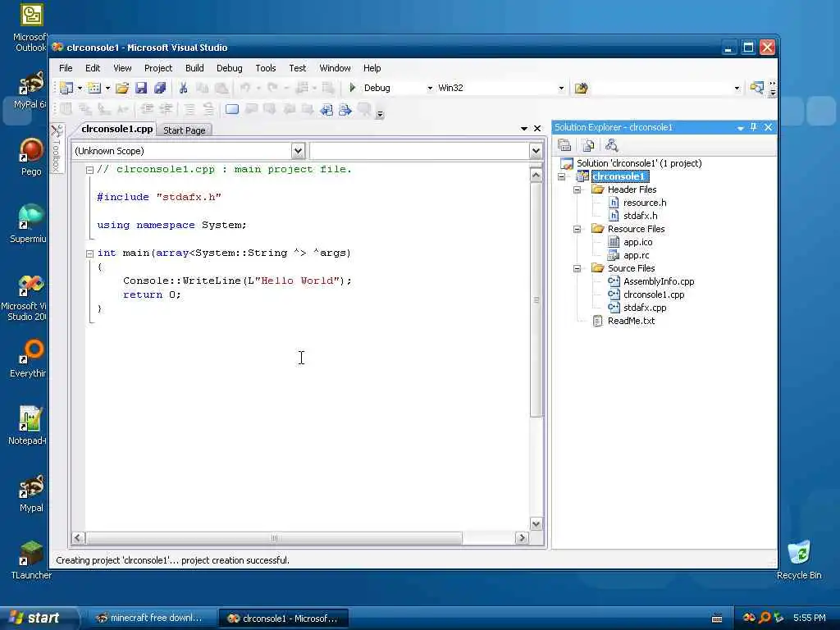Click the Solution Explorer toolbar icon at far right

756,87
